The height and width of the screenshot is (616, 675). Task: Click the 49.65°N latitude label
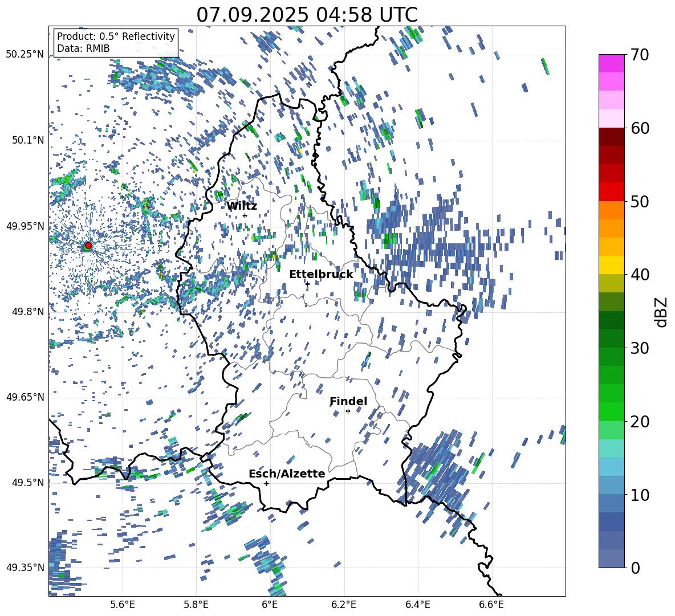tap(25, 397)
